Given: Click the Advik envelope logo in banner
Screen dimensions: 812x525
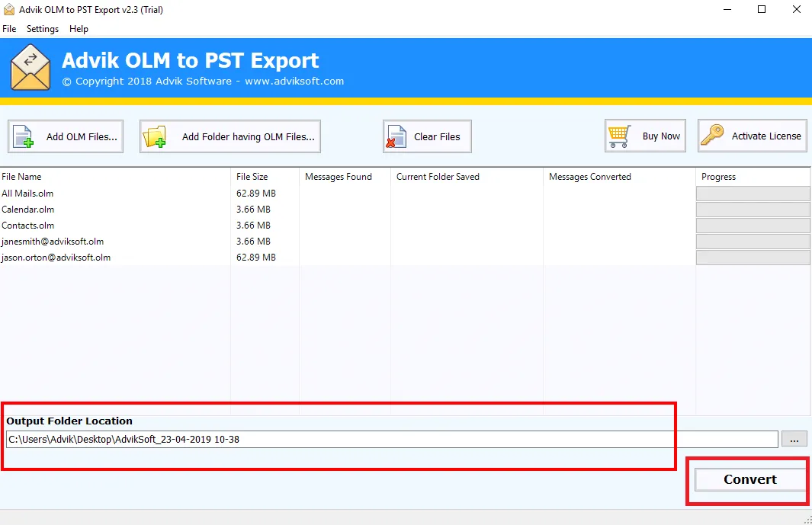Looking at the screenshot, I should [30, 68].
